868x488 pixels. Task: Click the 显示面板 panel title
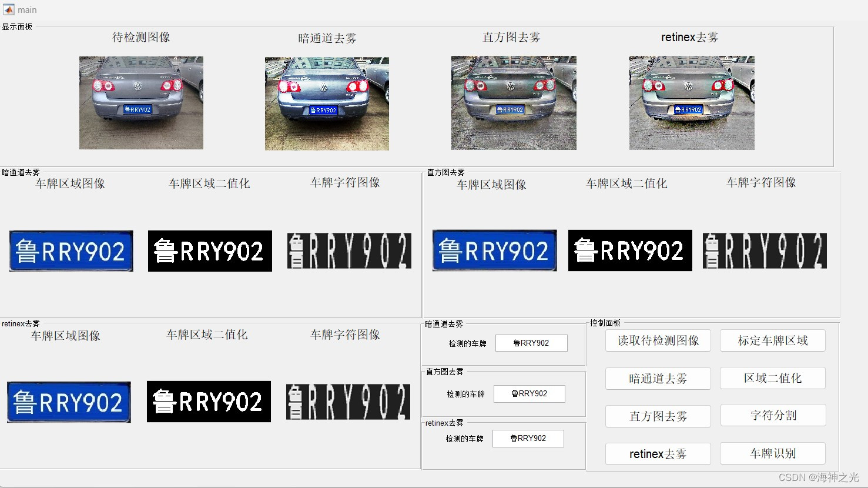[x=17, y=26]
